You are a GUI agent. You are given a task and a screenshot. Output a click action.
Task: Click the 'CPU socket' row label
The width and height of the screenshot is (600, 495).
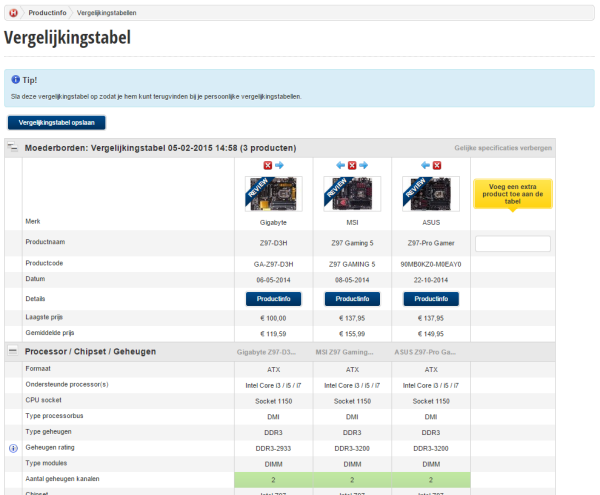pos(43,400)
